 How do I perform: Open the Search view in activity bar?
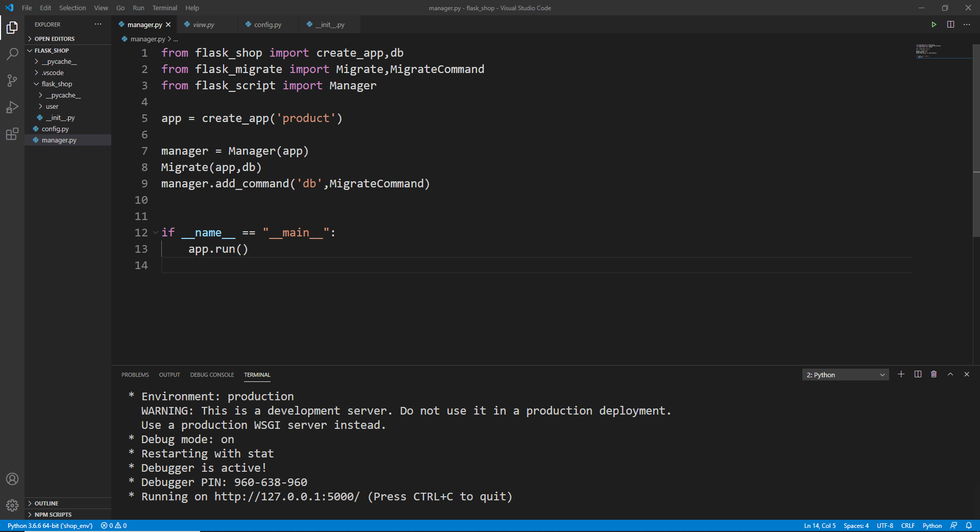coord(12,54)
